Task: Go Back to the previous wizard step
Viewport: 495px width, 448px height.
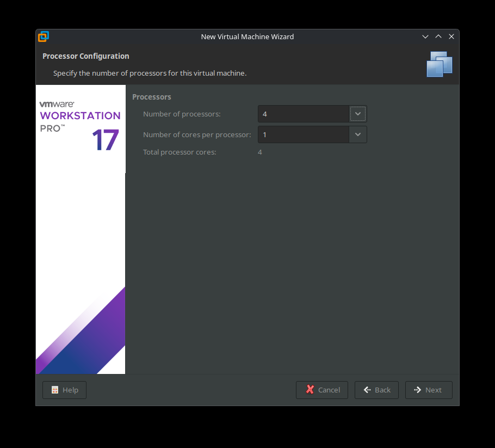Action: click(376, 390)
